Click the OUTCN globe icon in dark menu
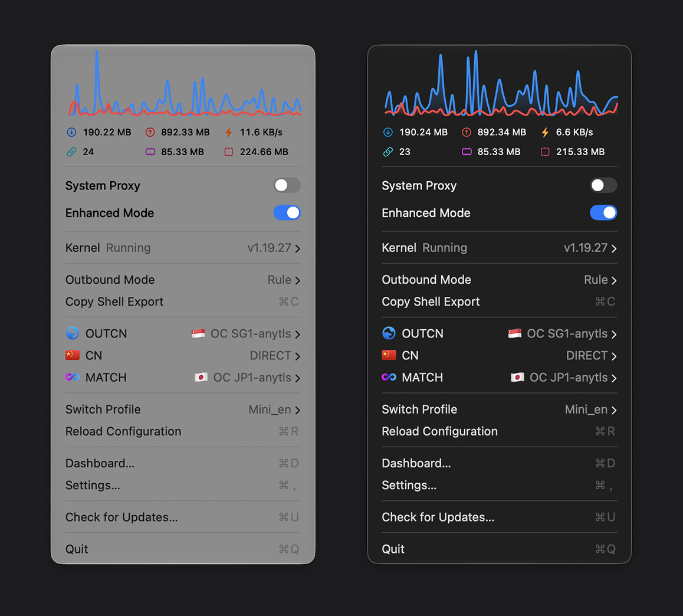The image size is (683, 616). coord(389,333)
